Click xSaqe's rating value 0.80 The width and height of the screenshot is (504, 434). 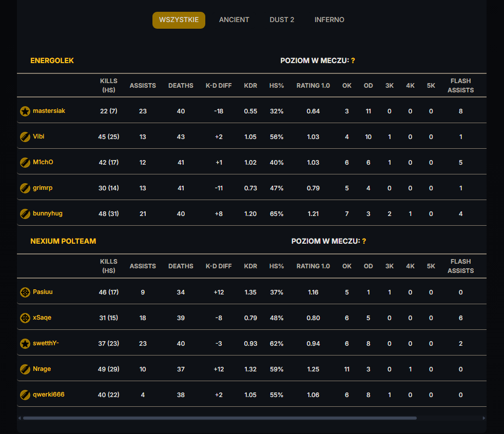pos(313,318)
